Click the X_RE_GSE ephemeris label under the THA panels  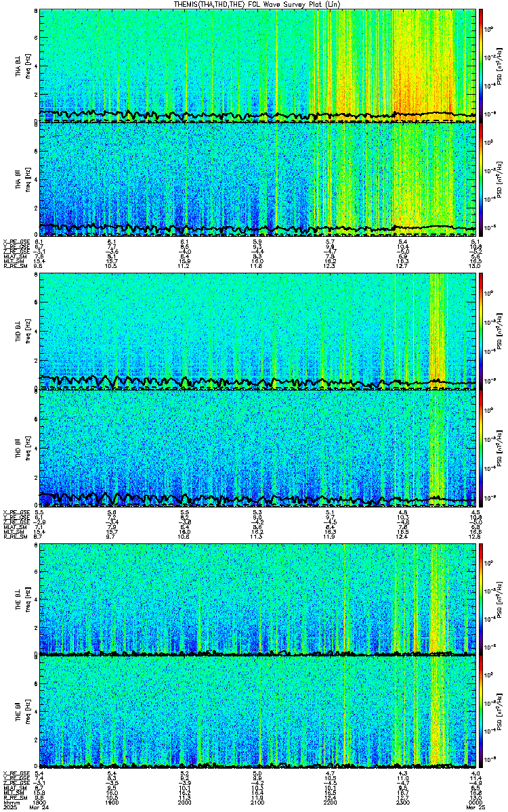(x=15, y=242)
